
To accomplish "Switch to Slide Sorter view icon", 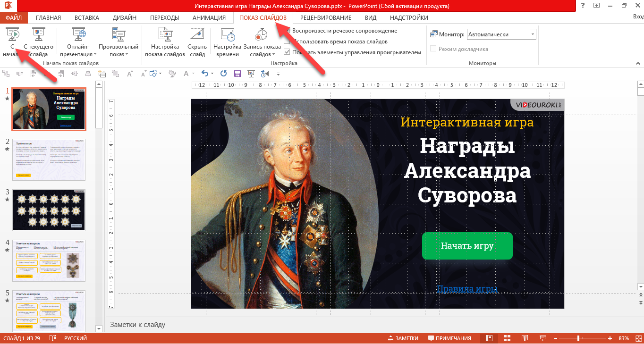I will (x=507, y=338).
